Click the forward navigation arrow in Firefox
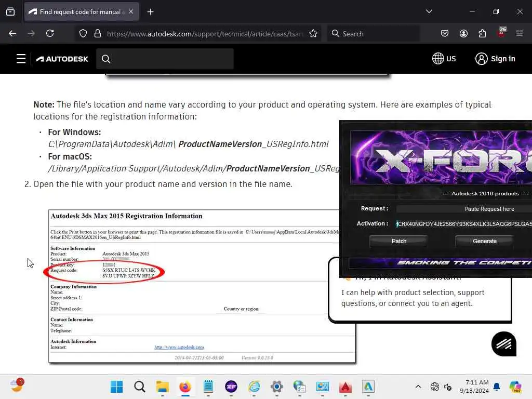This screenshot has width=532, height=399. point(31,33)
